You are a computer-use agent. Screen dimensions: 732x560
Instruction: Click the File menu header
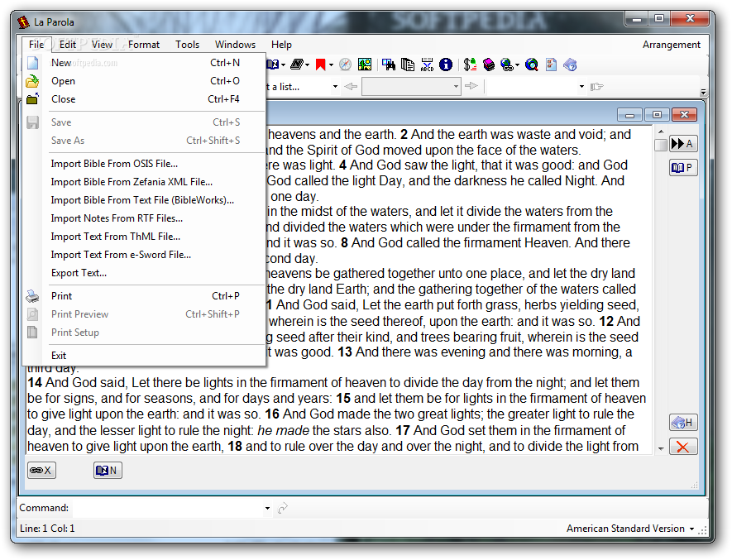[x=36, y=45]
